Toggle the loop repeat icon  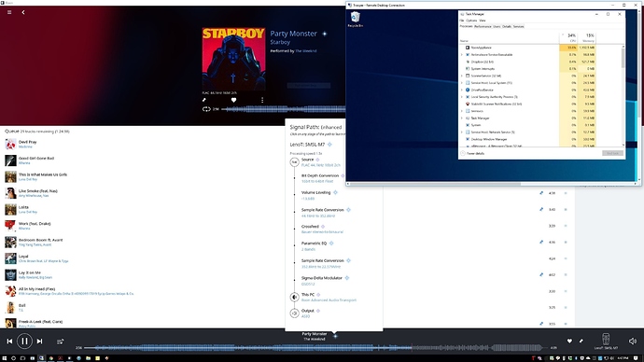coord(206,109)
